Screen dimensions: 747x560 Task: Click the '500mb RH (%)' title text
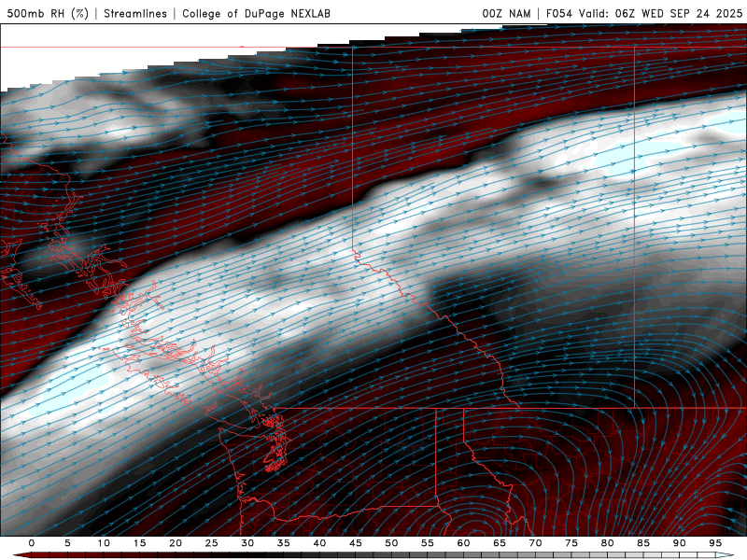tap(48, 13)
